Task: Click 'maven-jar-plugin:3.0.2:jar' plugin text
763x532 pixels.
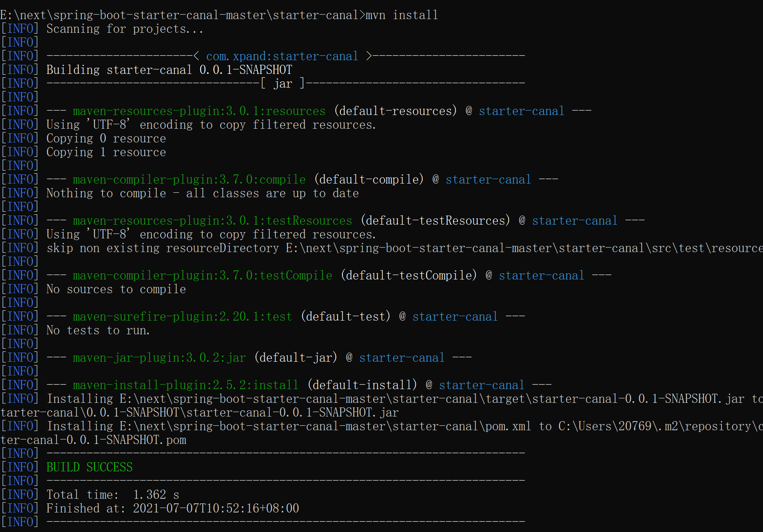Action: point(159,358)
